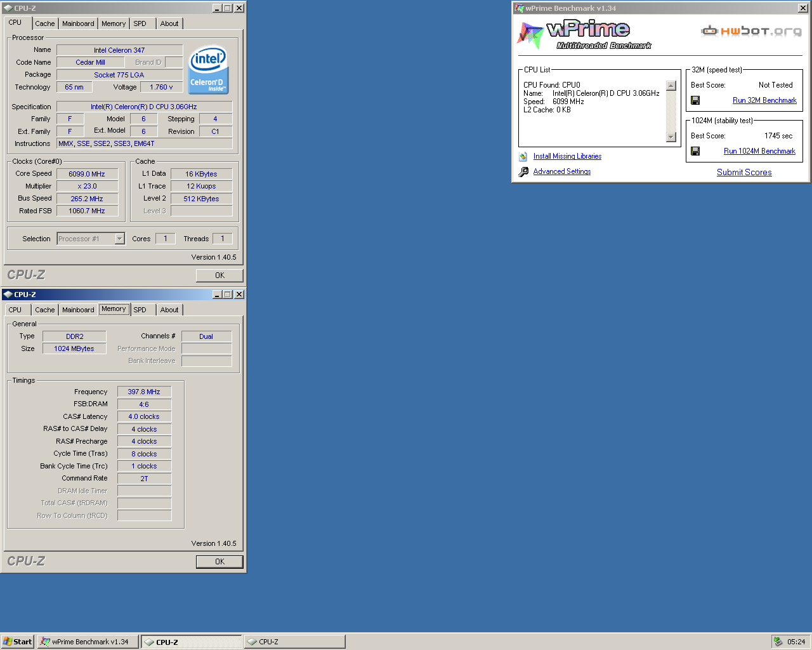Click the Intel Celeron D logo
Image resolution: width=812 pixels, height=650 pixels.
click(x=208, y=69)
